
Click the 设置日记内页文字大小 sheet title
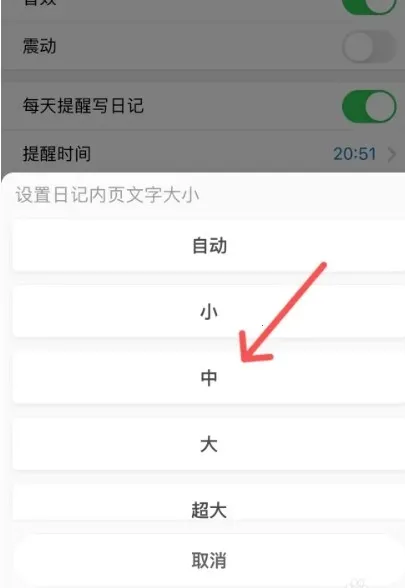(x=107, y=195)
